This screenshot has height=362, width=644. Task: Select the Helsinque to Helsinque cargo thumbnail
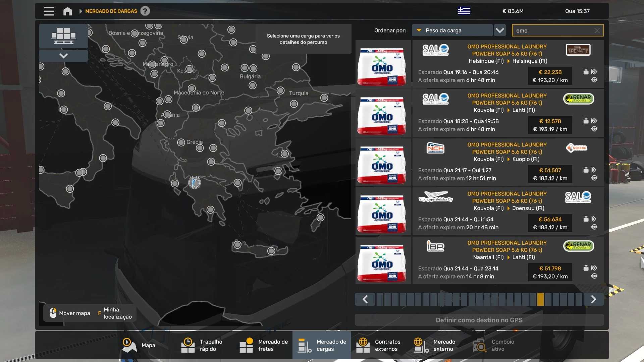383,64
